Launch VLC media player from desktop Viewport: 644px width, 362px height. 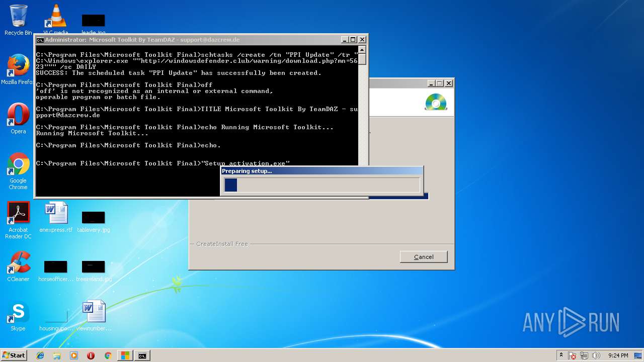(56, 20)
